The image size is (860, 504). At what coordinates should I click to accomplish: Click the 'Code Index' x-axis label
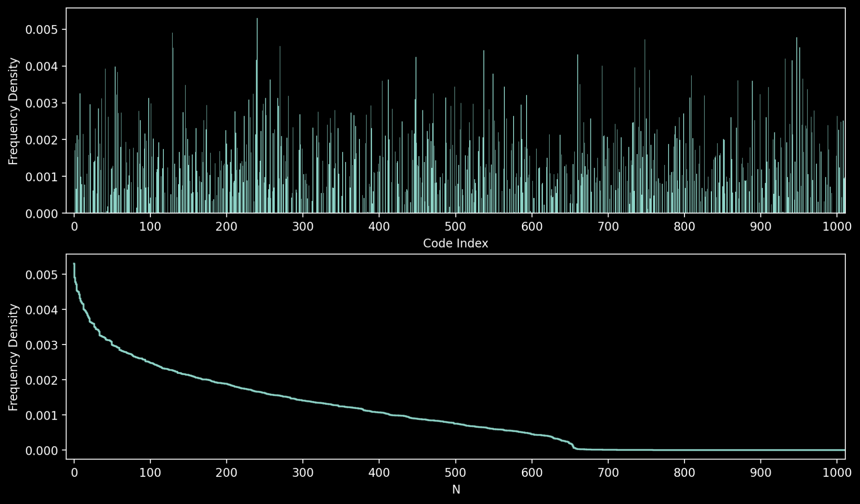pos(455,243)
